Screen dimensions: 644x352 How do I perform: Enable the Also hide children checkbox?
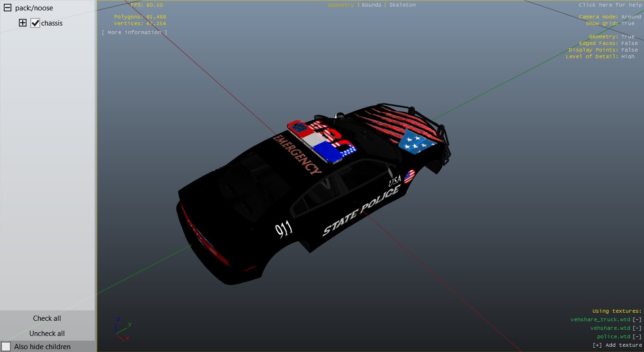(6, 347)
